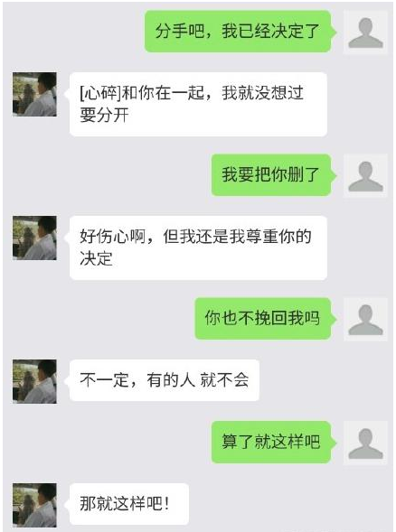Tap sender avatar beside "我要把你删了"
The height and width of the screenshot is (532, 396).
[365, 175]
